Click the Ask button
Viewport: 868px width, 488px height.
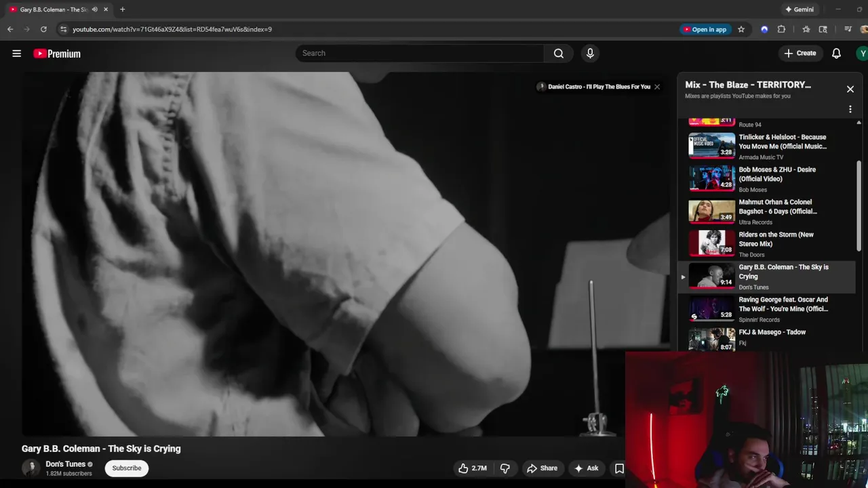(586, 468)
